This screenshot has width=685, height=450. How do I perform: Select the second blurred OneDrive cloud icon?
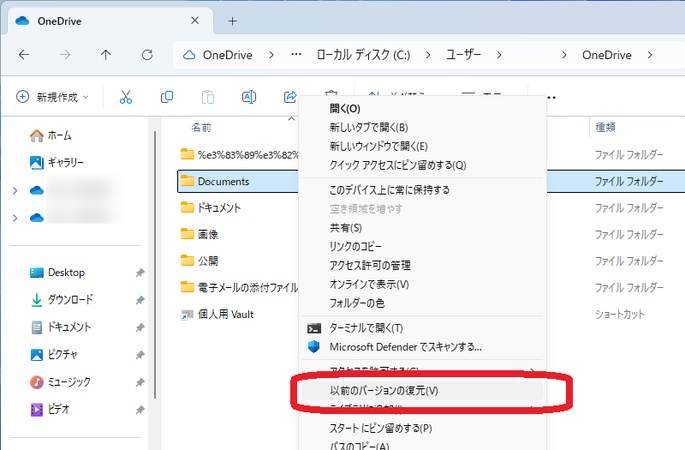tap(37, 218)
